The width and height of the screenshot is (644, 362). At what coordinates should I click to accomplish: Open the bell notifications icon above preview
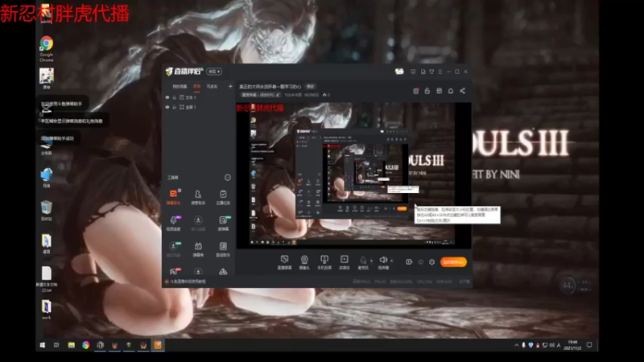click(451, 91)
